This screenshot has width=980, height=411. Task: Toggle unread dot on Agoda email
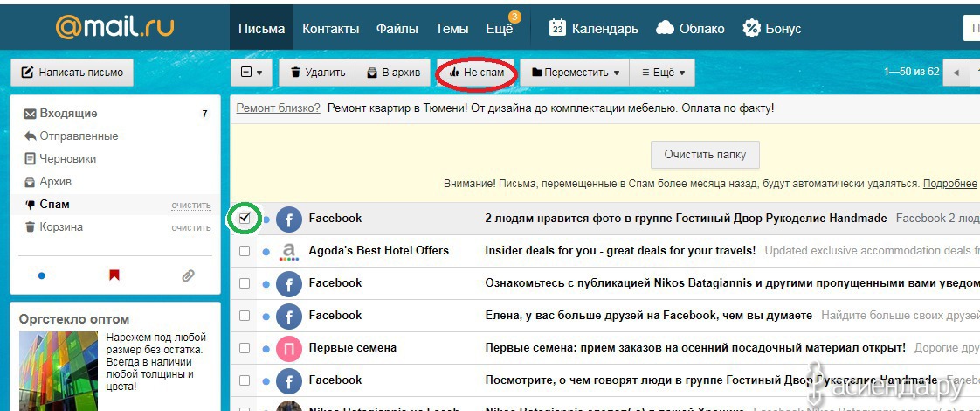point(266,252)
